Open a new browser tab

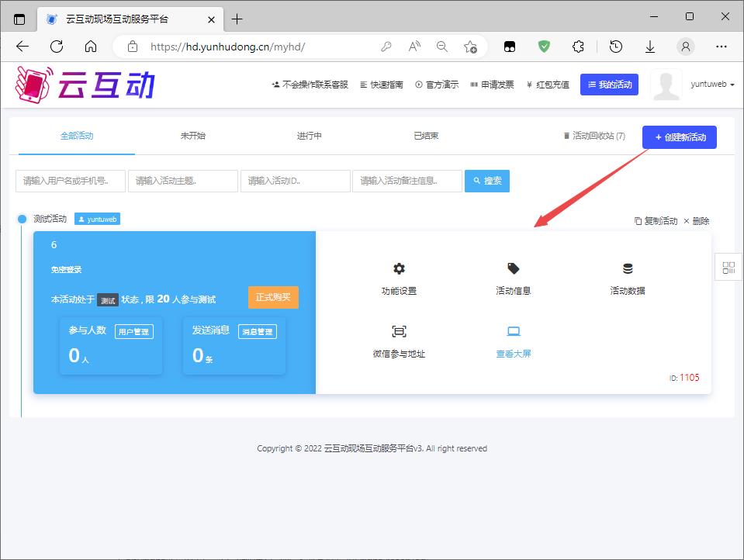[237, 19]
